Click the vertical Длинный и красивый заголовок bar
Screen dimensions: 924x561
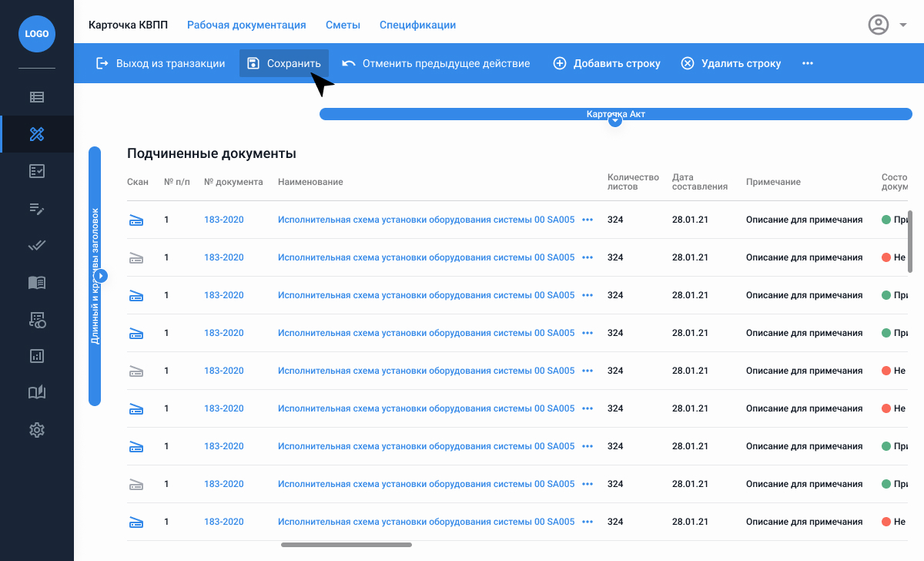click(x=95, y=276)
